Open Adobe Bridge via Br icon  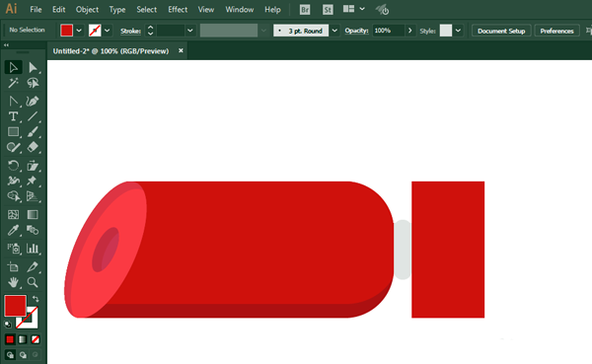[x=305, y=10]
